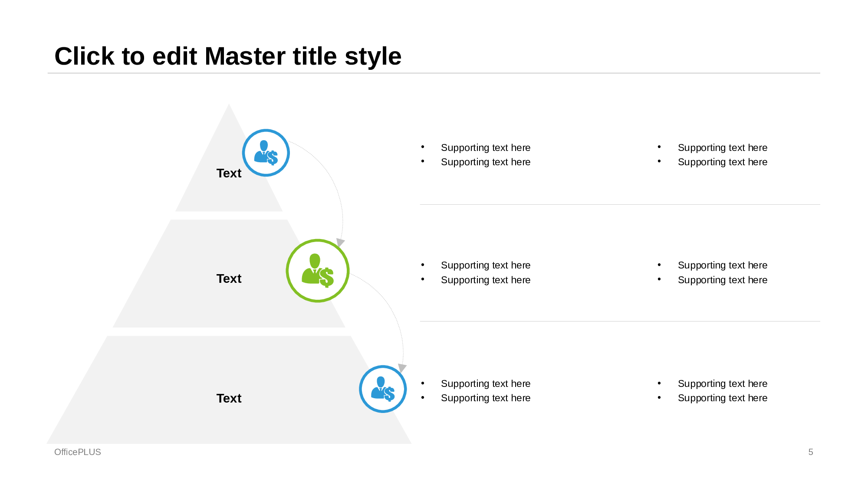Click the "Text" label in the bottom pyramid tier
This screenshot has width=868, height=488.
tap(229, 398)
